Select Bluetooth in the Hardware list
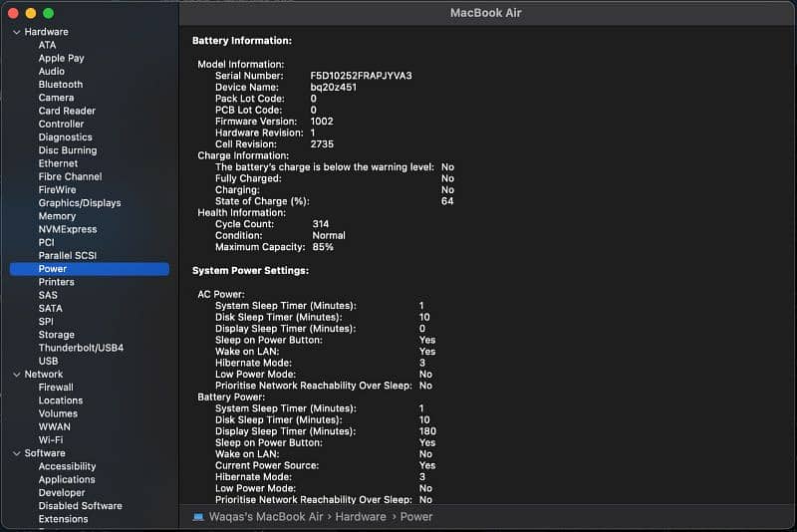Screen dimensions: 797x532 61,85
